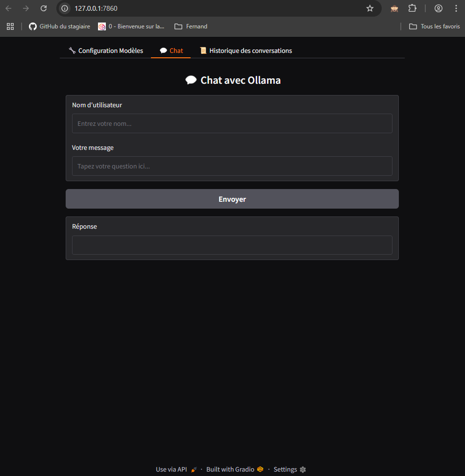Click the browser back arrow
Viewport: 465px width, 476px height.
(x=8, y=8)
